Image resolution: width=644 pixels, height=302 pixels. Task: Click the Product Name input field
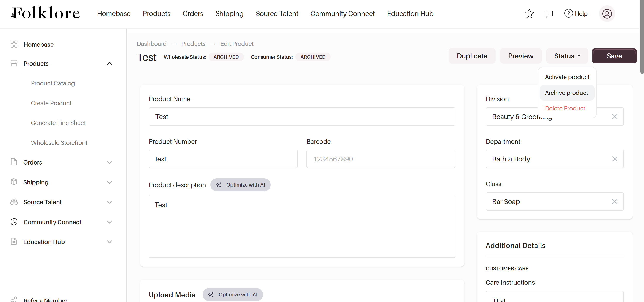[302, 117]
